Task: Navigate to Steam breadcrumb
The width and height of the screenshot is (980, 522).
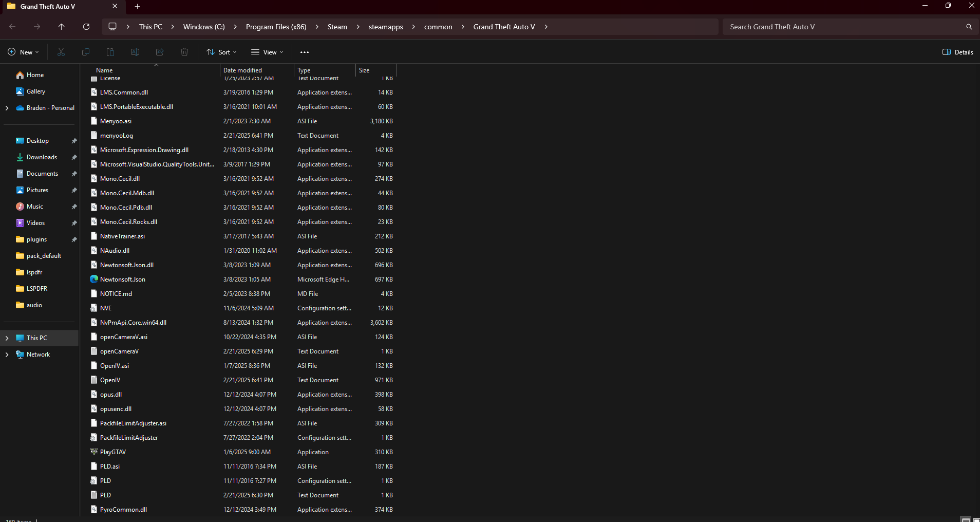Action: tap(337, 27)
